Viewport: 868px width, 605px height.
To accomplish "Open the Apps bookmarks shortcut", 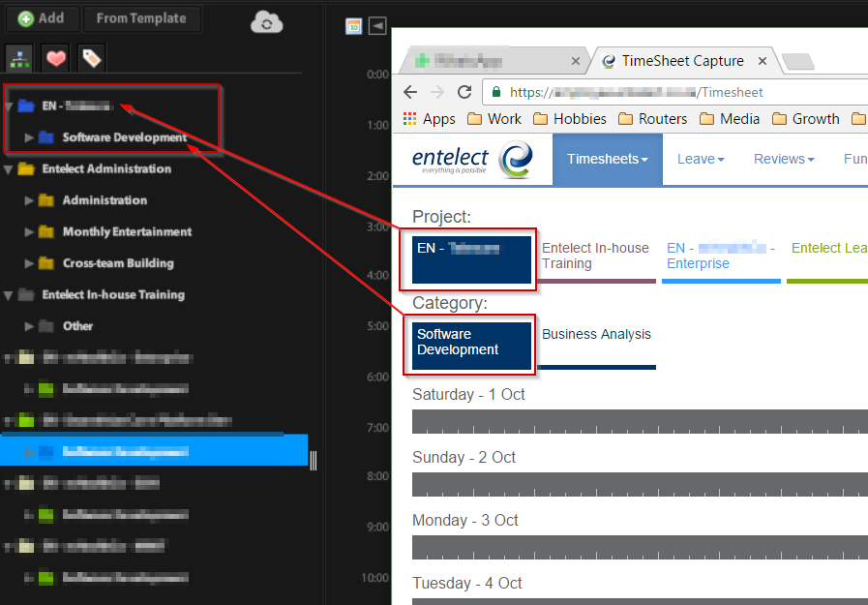I will coord(429,119).
